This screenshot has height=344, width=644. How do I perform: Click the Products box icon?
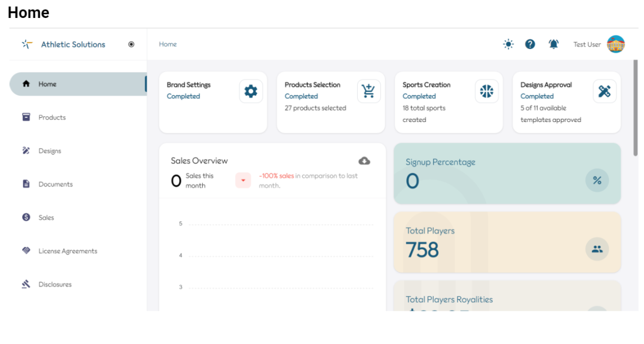pyautogui.click(x=26, y=117)
